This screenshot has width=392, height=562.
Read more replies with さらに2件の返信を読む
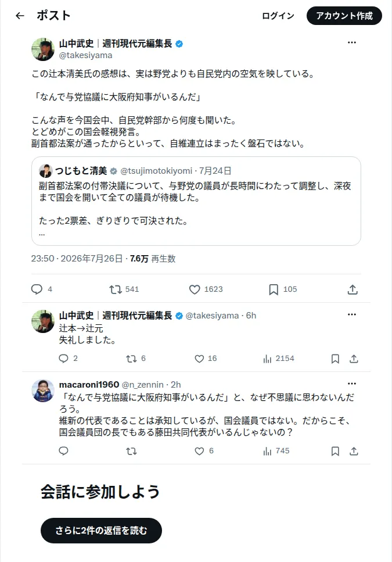pyautogui.click(x=101, y=531)
